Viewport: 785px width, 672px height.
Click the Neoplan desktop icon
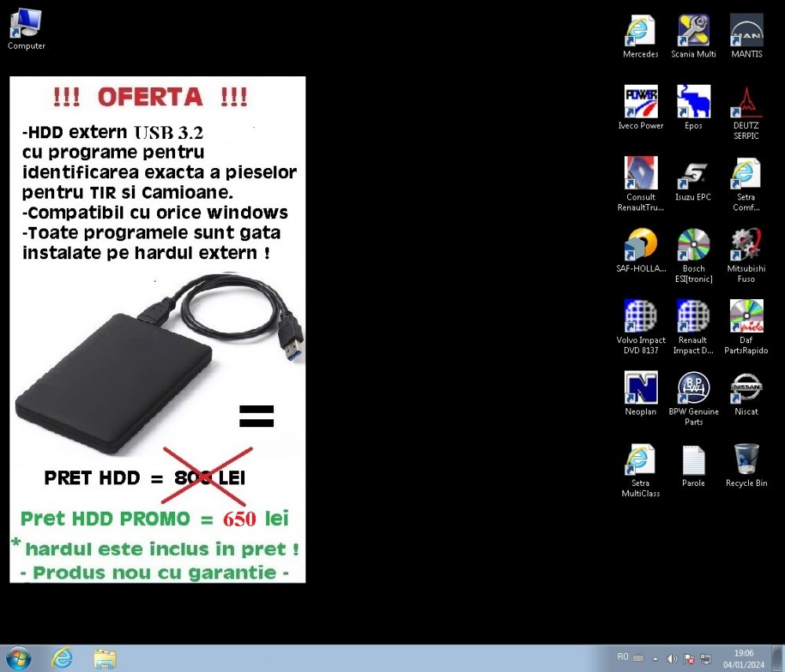tap(641, 393)
